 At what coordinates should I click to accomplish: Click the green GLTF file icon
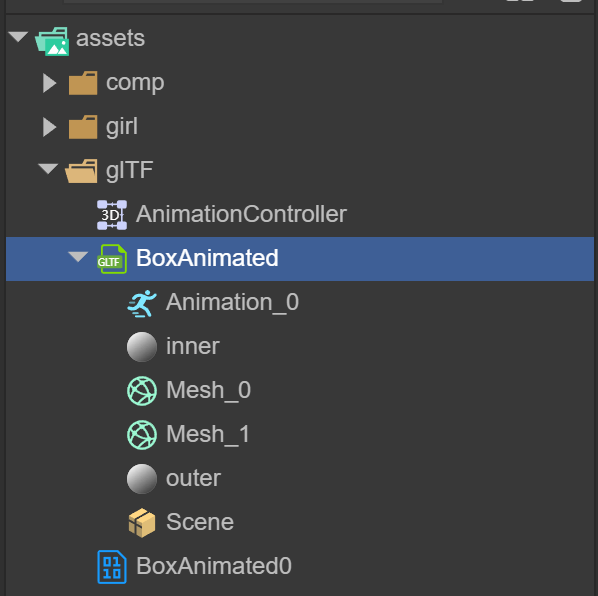tap(111, 259)
